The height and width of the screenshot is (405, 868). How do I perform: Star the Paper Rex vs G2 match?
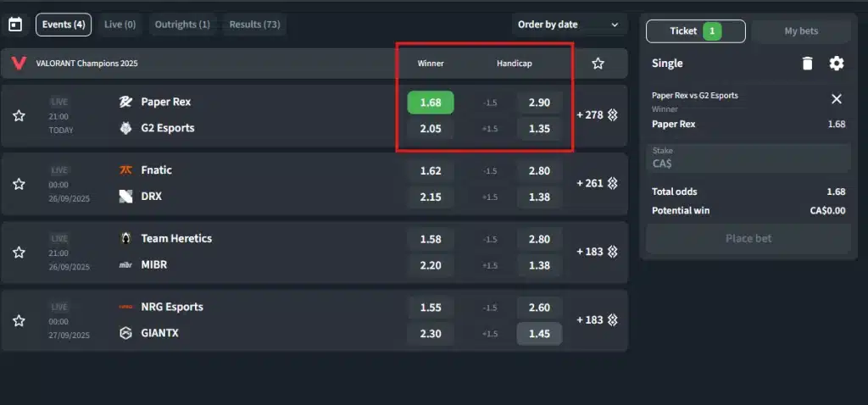19,115
